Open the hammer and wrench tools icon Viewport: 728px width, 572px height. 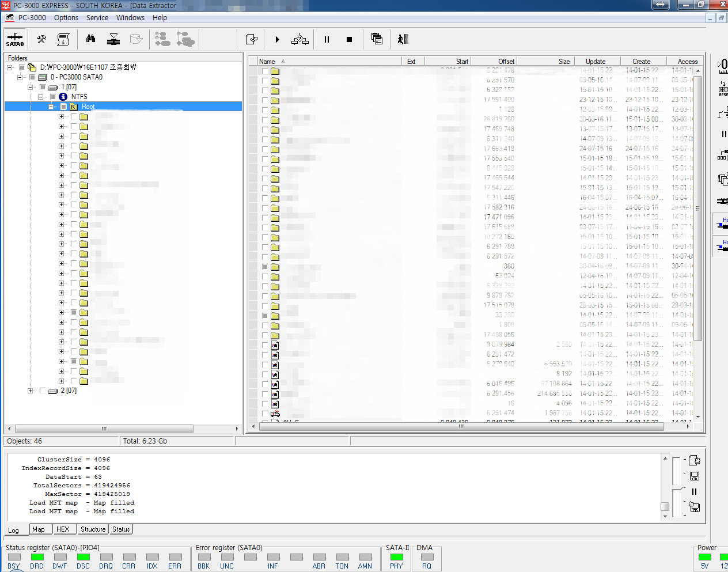coord(41,39)
